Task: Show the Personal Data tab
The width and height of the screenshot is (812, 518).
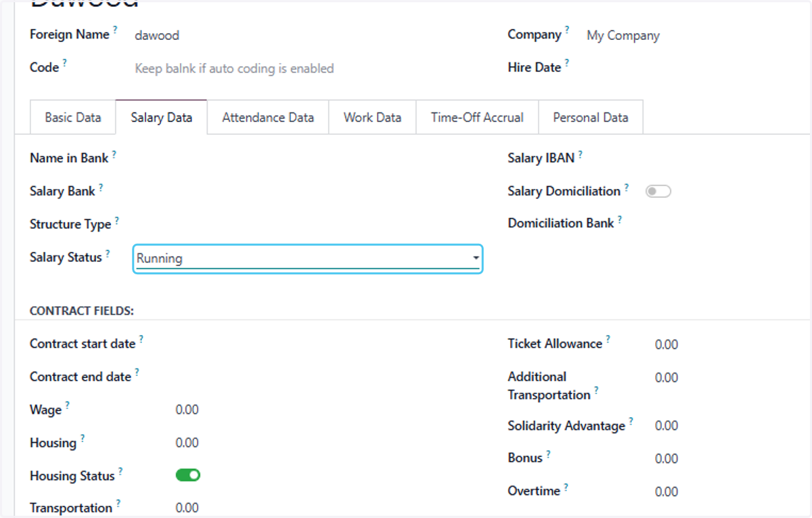Action: (x=590, y=117)
